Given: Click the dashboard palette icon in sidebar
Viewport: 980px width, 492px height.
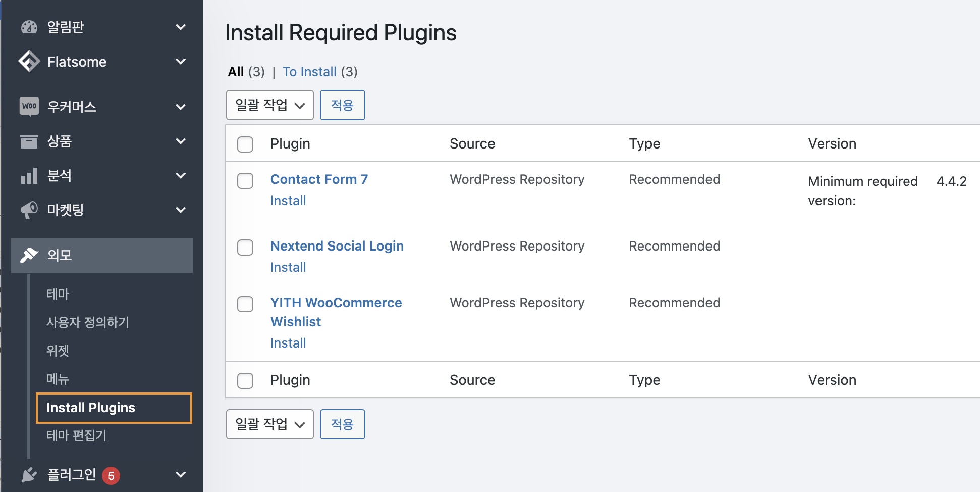Looking at the screenshot, I should [x=29, y=27].
